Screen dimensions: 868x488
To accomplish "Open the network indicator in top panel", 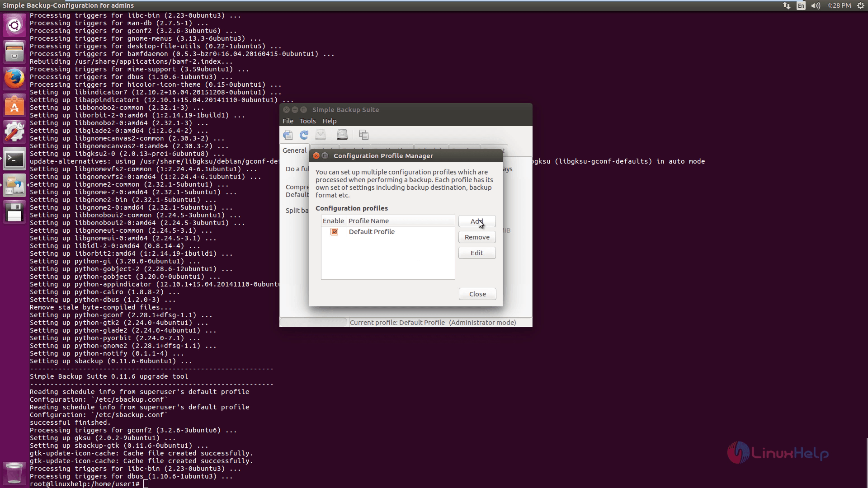I will click(787, 5).
